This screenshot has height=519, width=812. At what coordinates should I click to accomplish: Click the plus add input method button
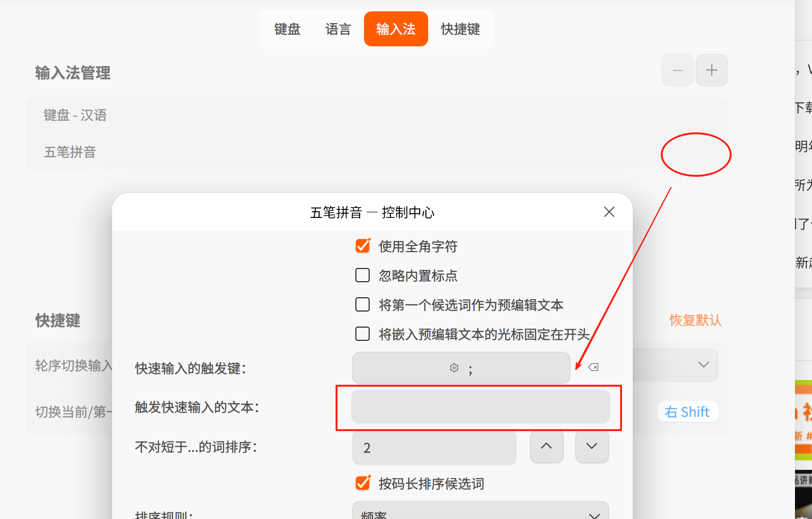[x=711, y=70]
